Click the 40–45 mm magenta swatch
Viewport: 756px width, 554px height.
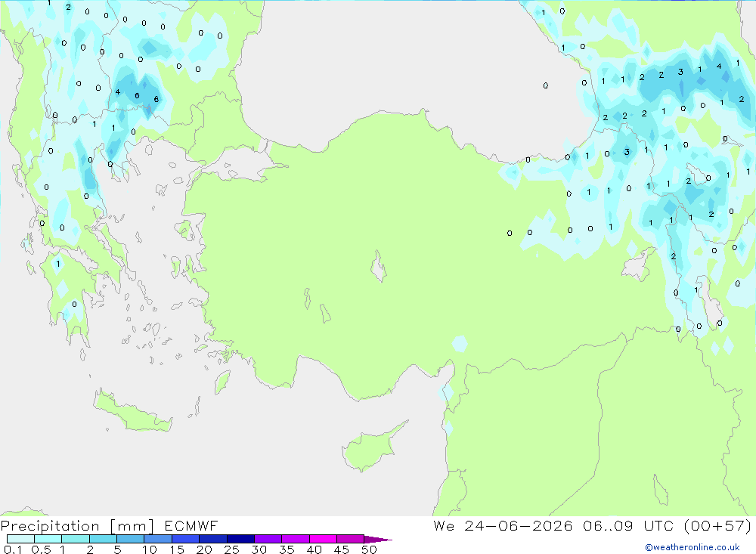[x=323, y=539]
